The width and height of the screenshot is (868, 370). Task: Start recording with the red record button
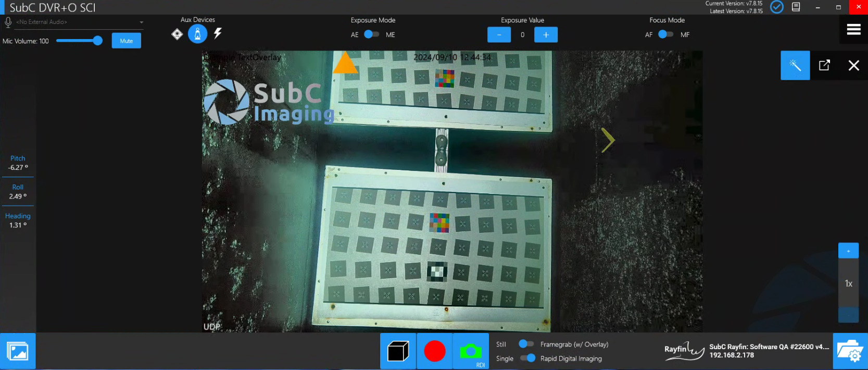tap(434, 351)
